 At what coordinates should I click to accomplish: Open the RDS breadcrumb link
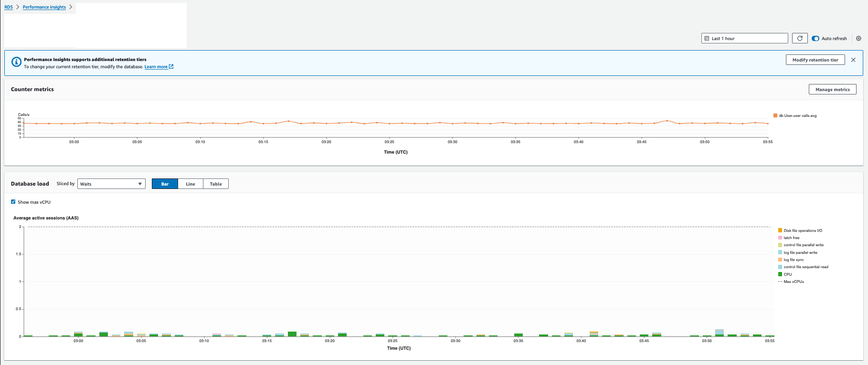click(x=9, y=7)
